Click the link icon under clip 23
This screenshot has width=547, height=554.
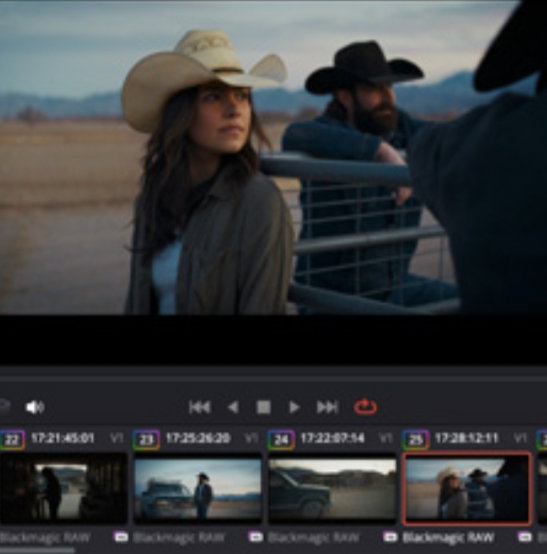click(x=256, y=537)
